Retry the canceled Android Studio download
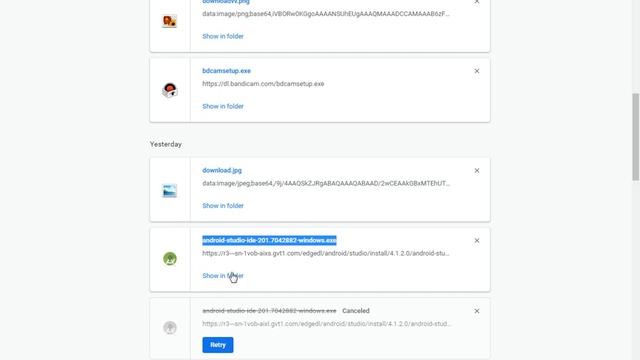 pos(218,345)
